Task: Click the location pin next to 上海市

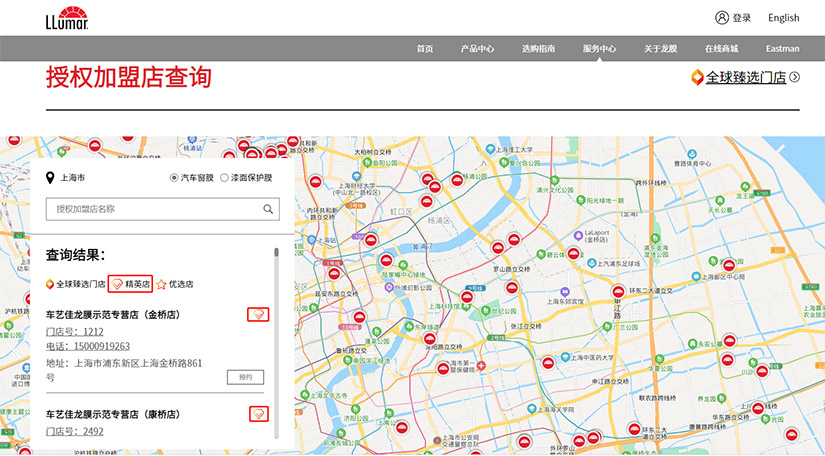Action: coord(51,178)
